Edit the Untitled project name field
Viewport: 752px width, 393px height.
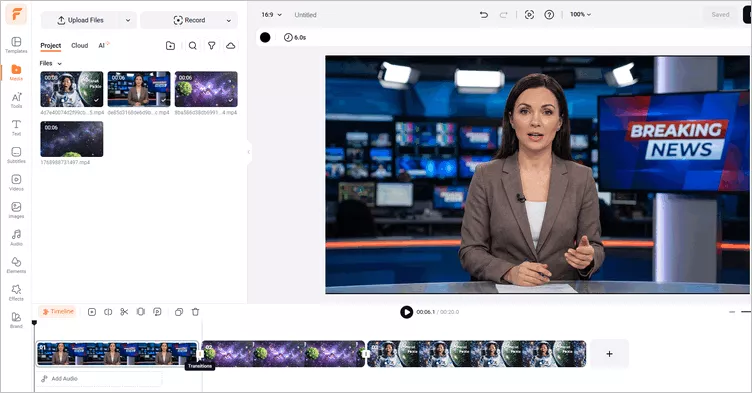click(x=306, y=15)
